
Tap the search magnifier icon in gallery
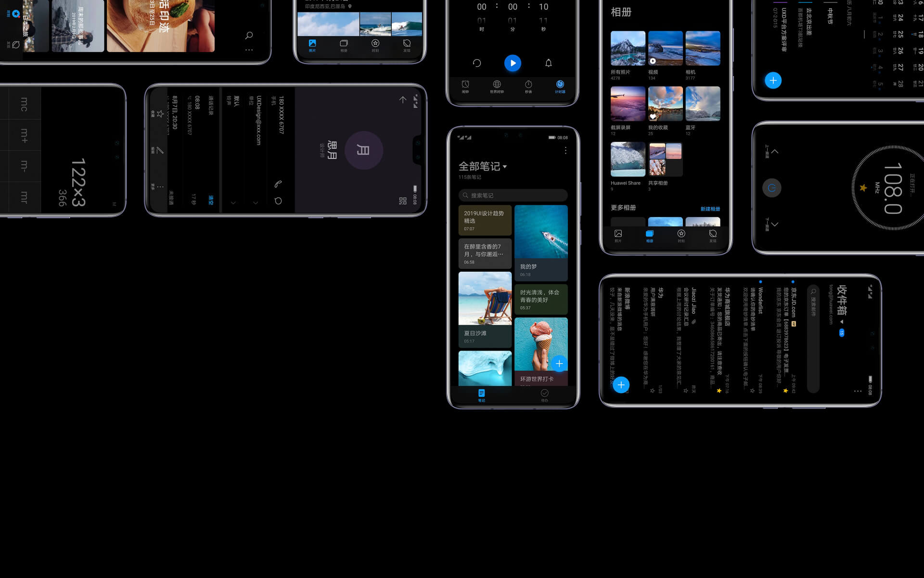[x=249, y=35]
